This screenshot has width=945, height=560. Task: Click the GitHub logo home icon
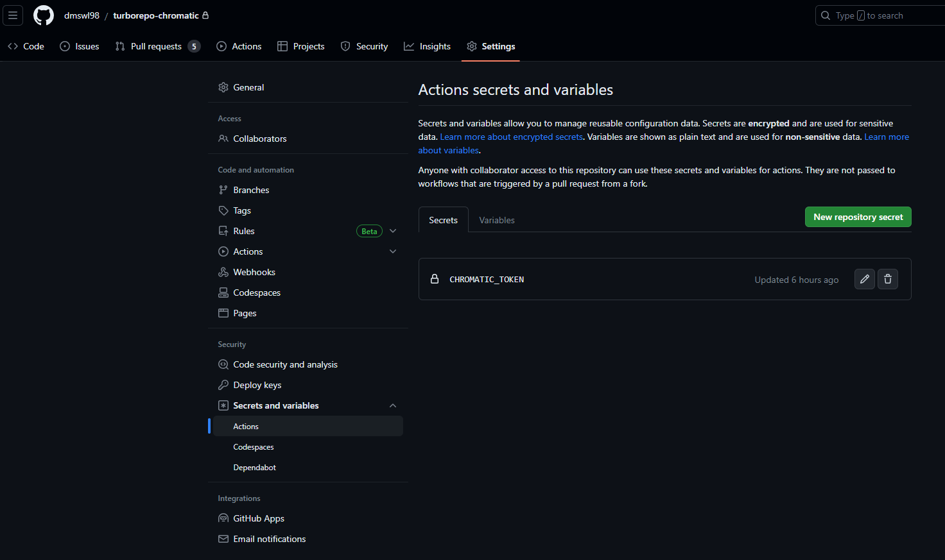pos(44,15)
